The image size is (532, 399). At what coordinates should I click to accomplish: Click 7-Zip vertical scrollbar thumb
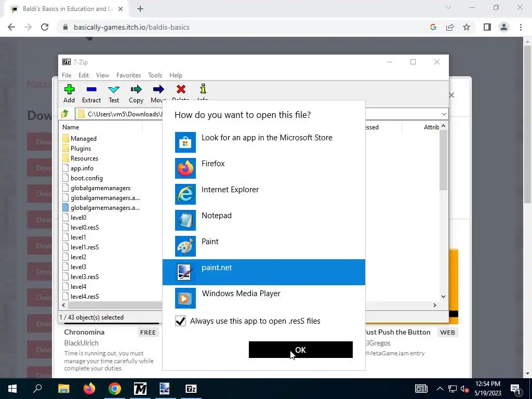[444, 160]
